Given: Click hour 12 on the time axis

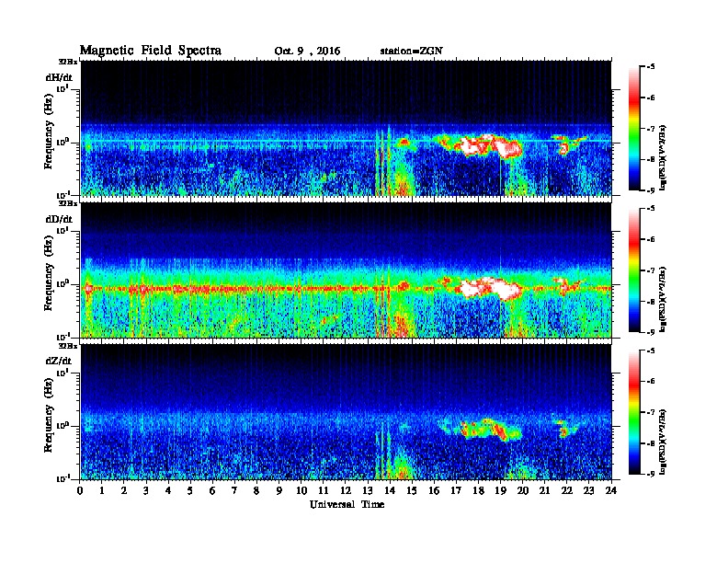Looking at the screenshot, I should [x=346, y=490].
